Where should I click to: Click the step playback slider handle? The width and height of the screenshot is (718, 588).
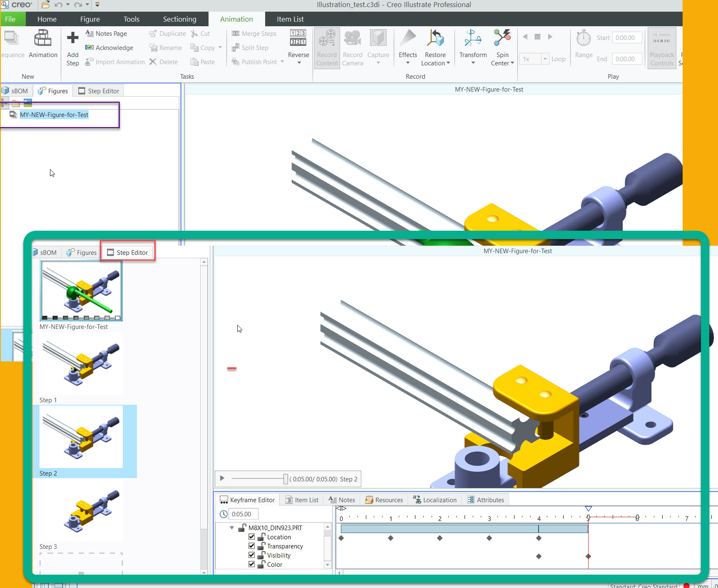[x=286, y=479]
